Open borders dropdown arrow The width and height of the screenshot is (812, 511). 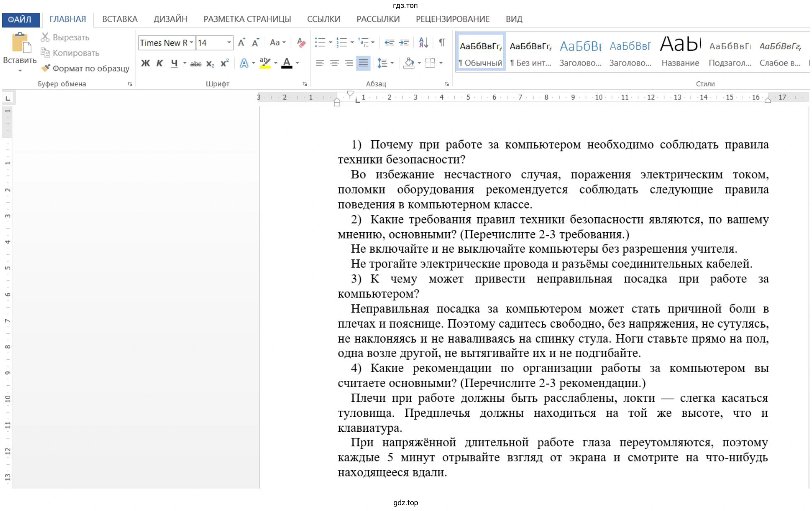click(x=441, y=63)
